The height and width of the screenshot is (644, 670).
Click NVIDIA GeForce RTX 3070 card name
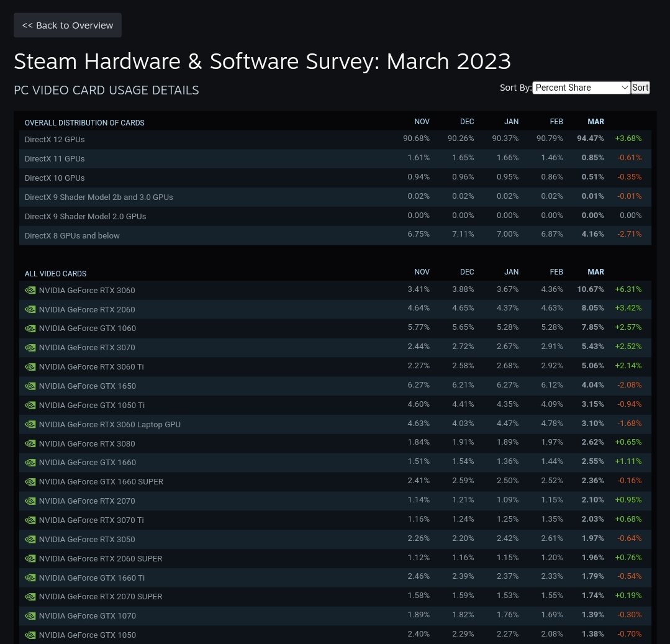click(x=87, y=347)
